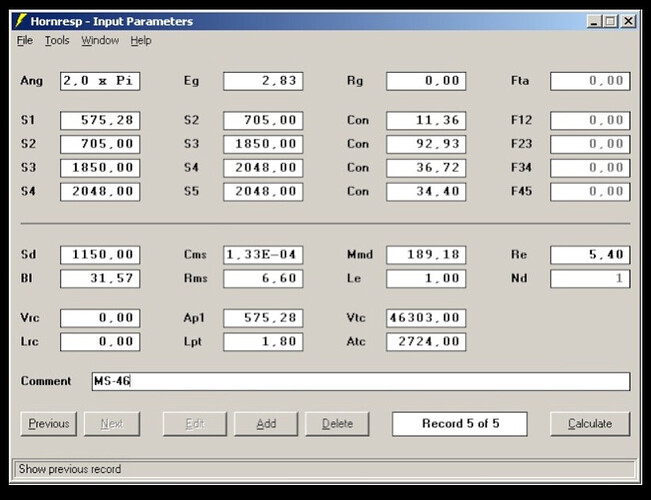Click the Rg input field

[426, 81]
